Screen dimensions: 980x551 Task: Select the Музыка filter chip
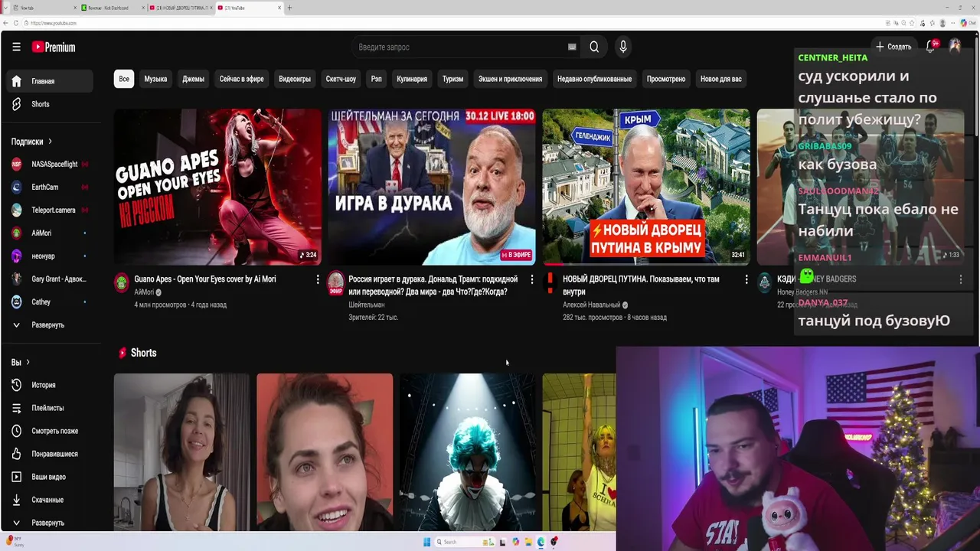[x=155, y=79]
